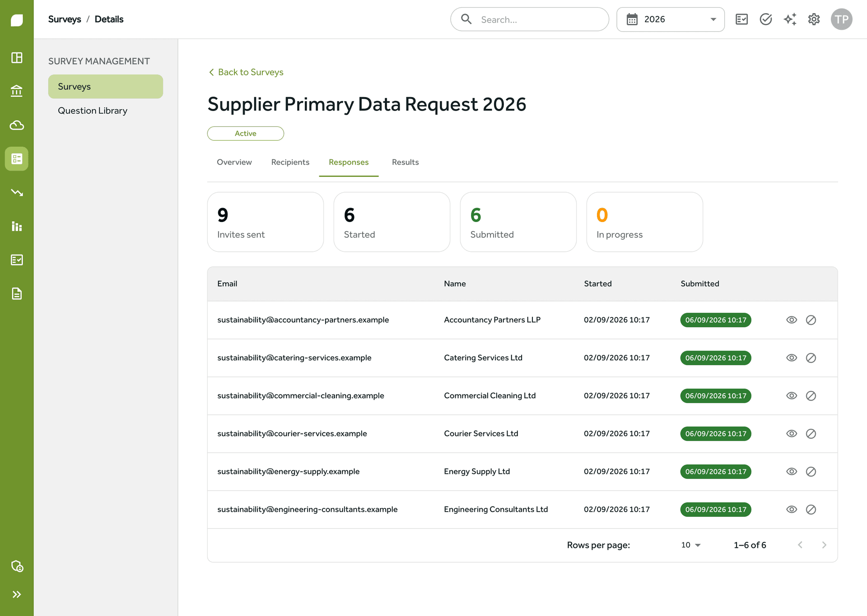
Task: Open the AI sparkle icon in top bar
Action: click(790, 19)
